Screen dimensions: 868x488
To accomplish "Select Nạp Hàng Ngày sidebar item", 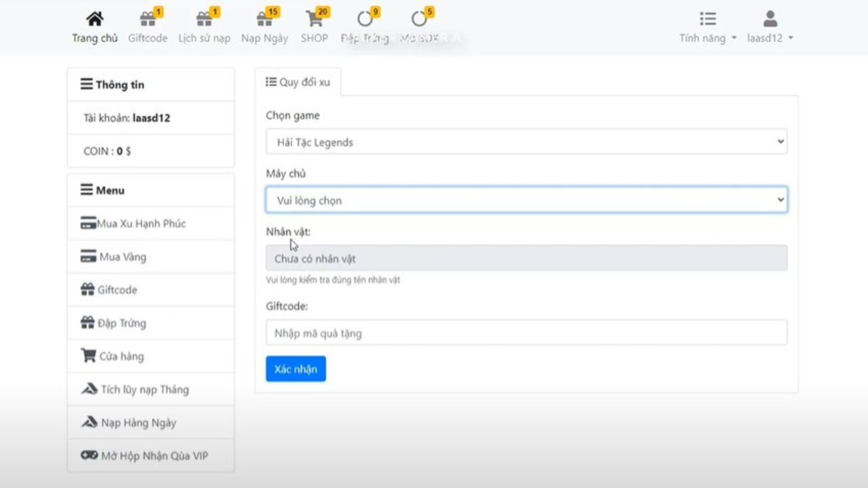I will coord(138,423).
